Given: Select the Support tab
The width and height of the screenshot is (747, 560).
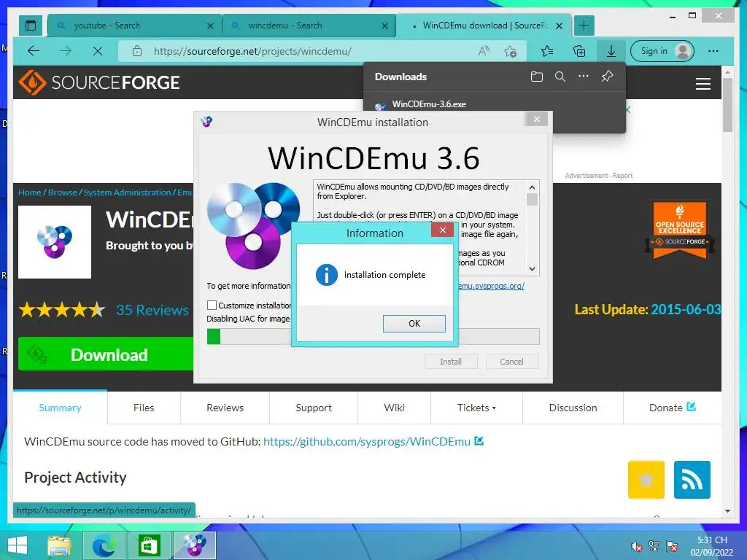Looking at the screenshot, I should coord(314,408).
